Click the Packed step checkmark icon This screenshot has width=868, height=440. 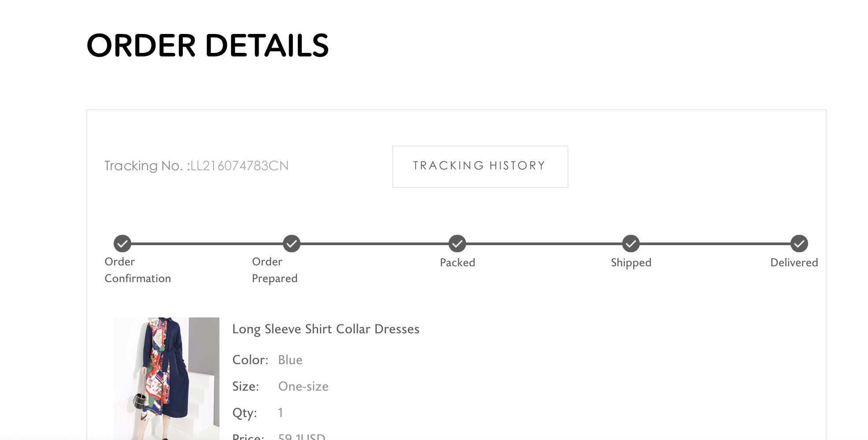click(457, 243)
